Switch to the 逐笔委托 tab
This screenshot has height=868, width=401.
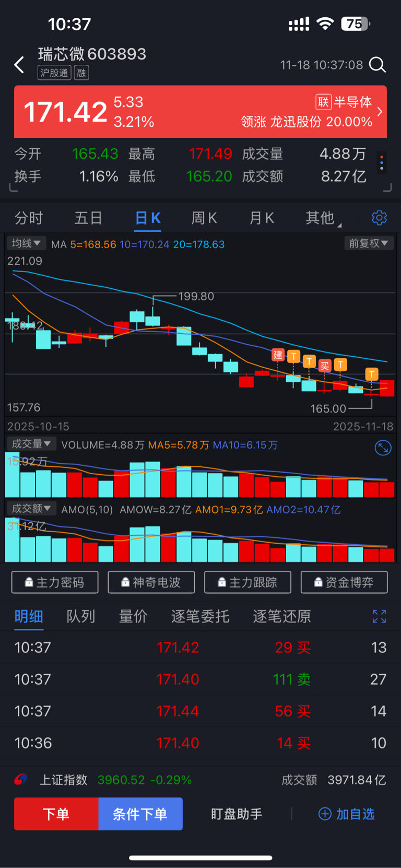tap(200, 616)
